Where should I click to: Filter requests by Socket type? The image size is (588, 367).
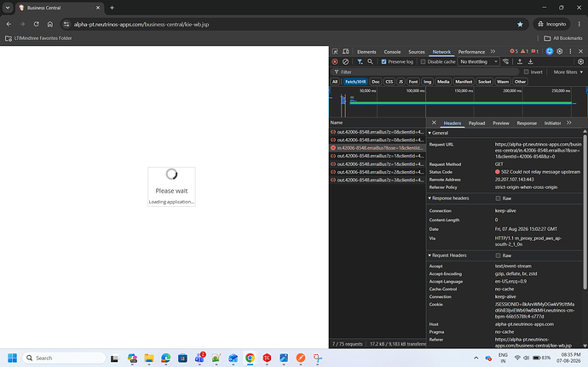point(484,82)
